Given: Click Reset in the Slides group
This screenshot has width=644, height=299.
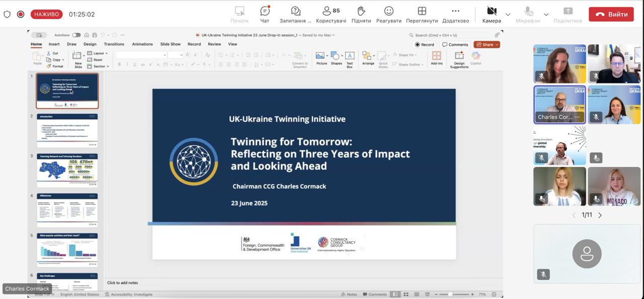Looking at the screenshot, I should pos(95,59).
